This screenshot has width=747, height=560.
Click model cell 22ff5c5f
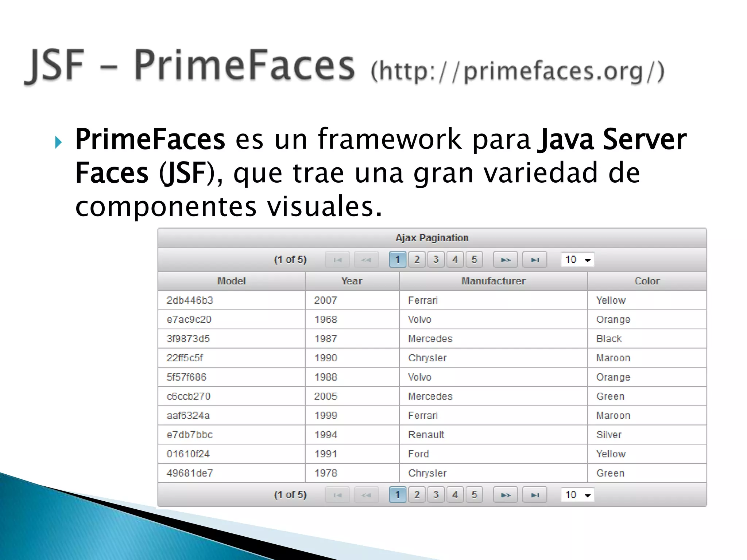coord(232,358)
